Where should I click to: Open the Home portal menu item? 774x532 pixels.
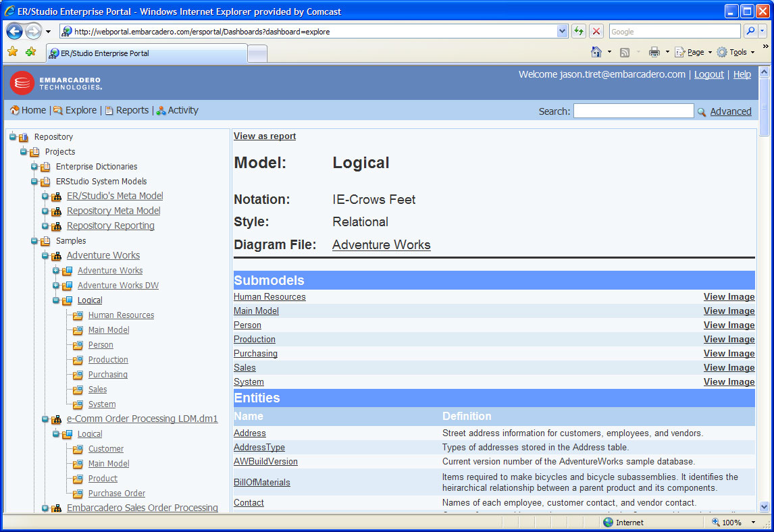click(28, 110)
